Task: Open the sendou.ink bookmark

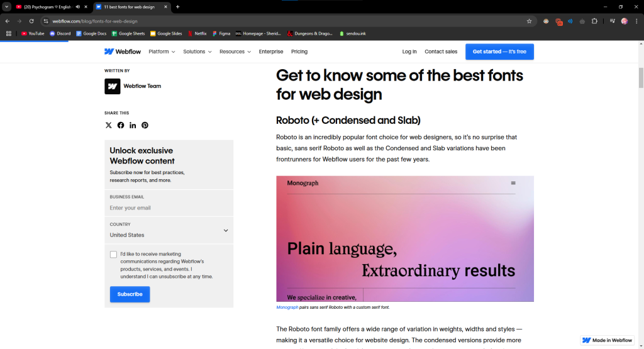Action: [352, 34]
